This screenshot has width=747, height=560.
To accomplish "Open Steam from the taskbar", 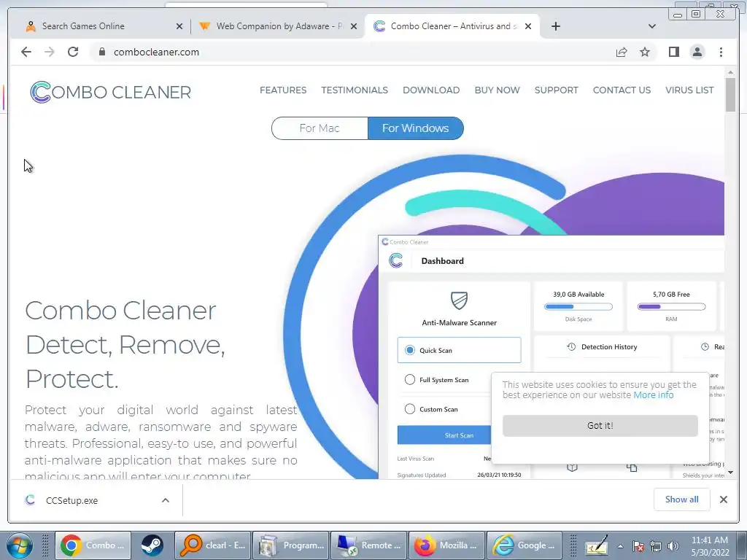I will click(x=152, y=545).
